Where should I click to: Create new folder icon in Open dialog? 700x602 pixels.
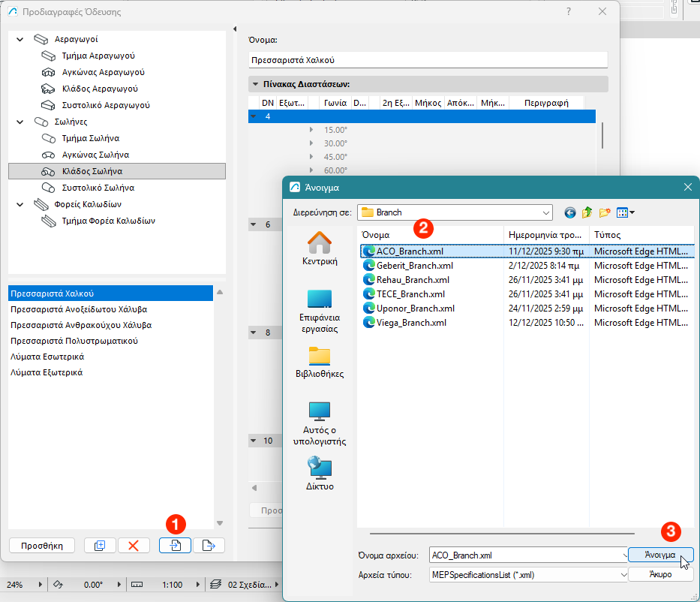coord(605,212)
